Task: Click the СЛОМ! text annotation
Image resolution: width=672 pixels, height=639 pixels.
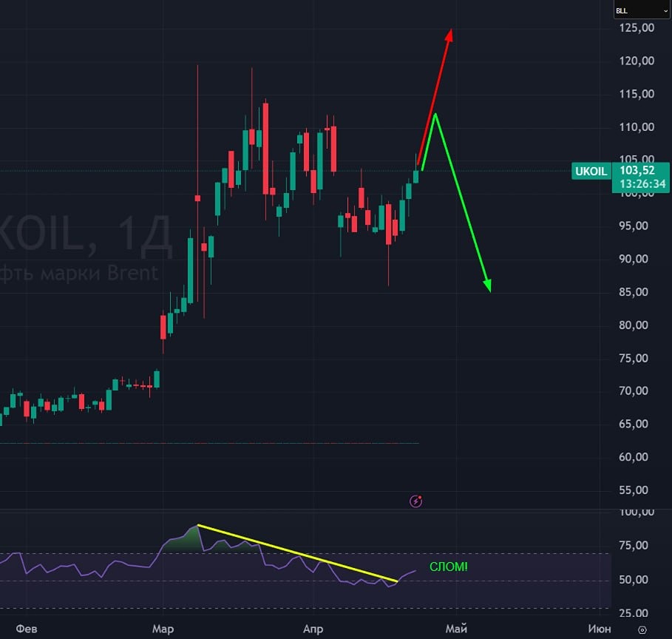Action: click(x=449, y=567)
